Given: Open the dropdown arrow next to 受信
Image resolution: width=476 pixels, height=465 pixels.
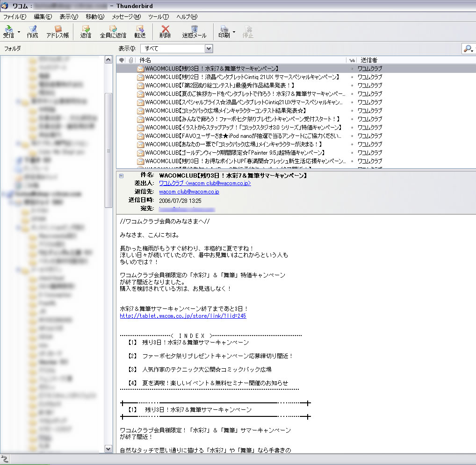Looking at the screenshot, I should click(19, 32).
